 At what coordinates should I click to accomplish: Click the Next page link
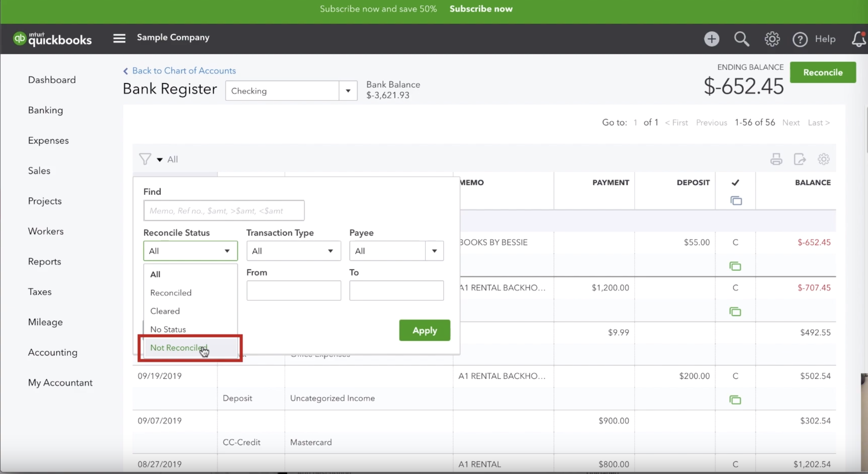(x=791, y=123)
